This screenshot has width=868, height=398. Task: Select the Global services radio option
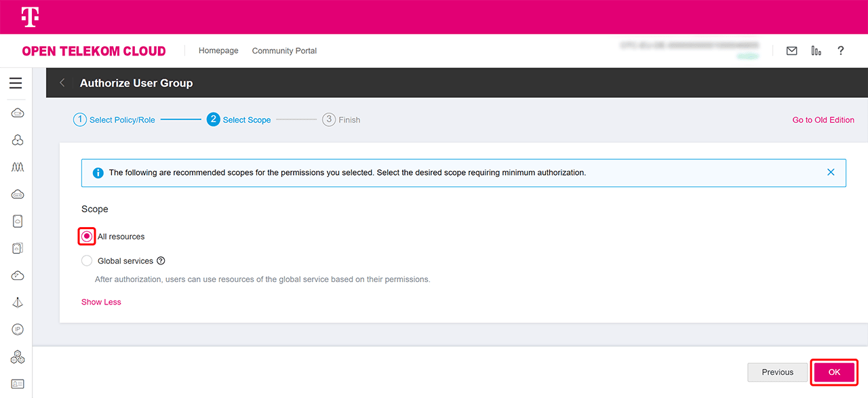pos(87,261)
